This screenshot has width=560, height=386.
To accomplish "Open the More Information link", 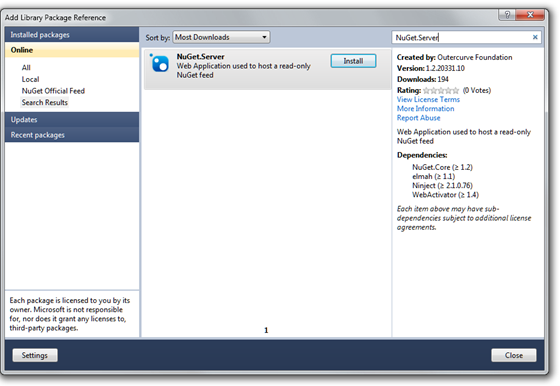I will [x=425, y=109].
